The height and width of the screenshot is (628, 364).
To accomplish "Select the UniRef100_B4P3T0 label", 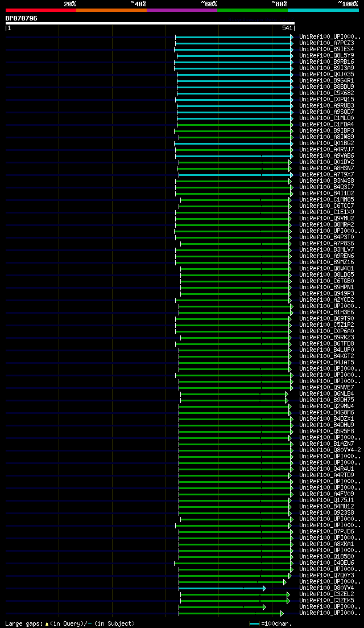I will click(326, 237).
